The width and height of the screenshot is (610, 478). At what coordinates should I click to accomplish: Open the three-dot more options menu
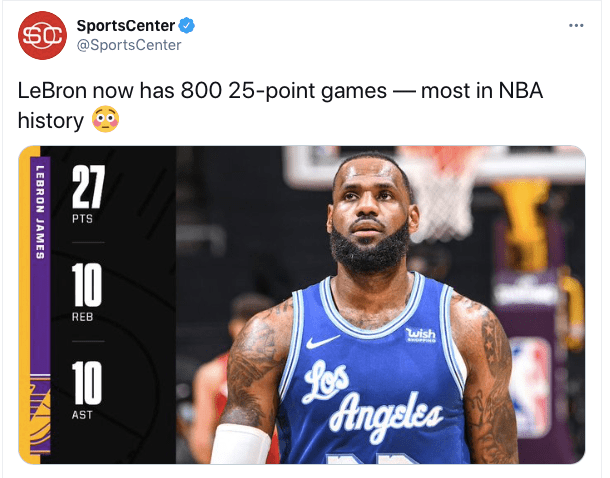[x=576, y=26]
